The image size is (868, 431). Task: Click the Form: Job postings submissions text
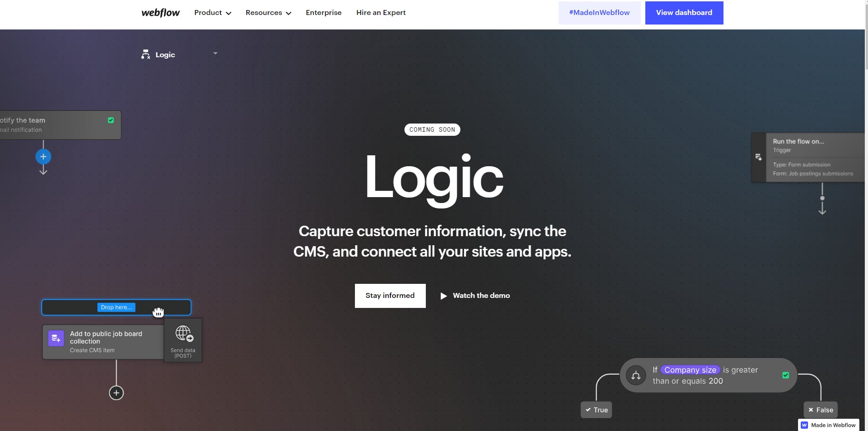[x=813, y=174]
